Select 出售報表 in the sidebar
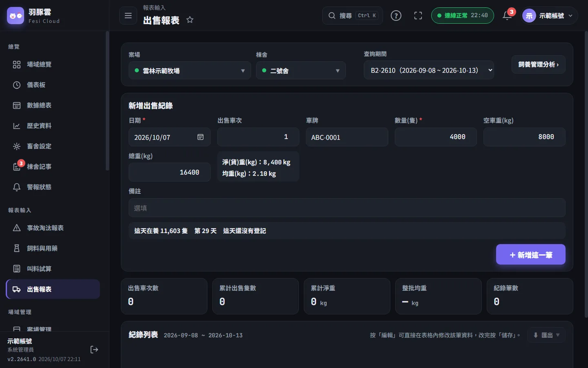The height and width of the screenshot is (368, 588). coord(53,289)
